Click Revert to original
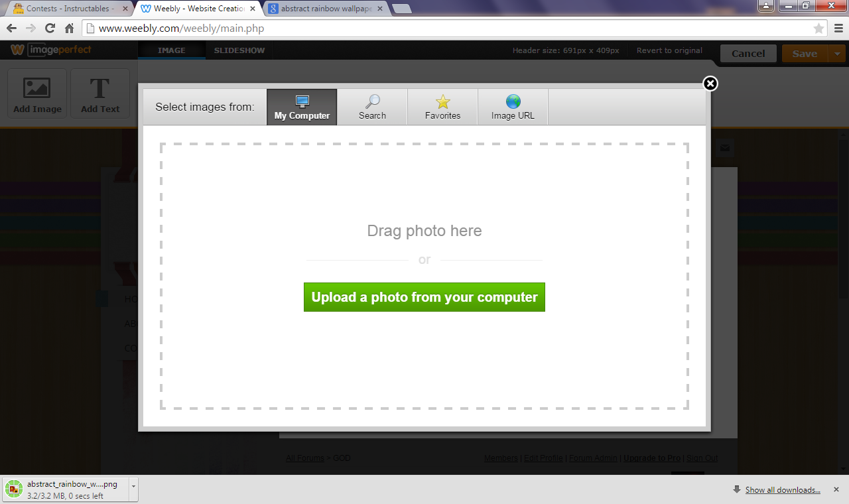Screen dimensions: 849x504 click(x=669, y=50)
